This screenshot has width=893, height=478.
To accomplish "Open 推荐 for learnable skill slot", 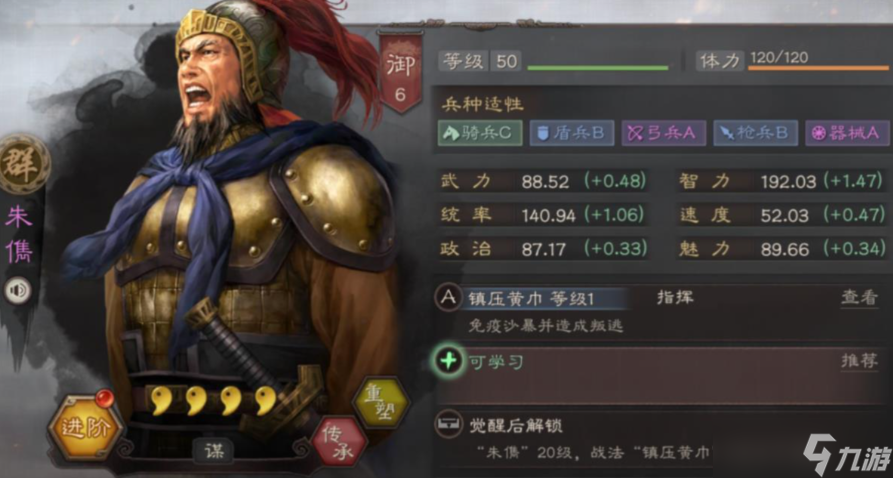I will pyautogui.click(x=859, y=361).
